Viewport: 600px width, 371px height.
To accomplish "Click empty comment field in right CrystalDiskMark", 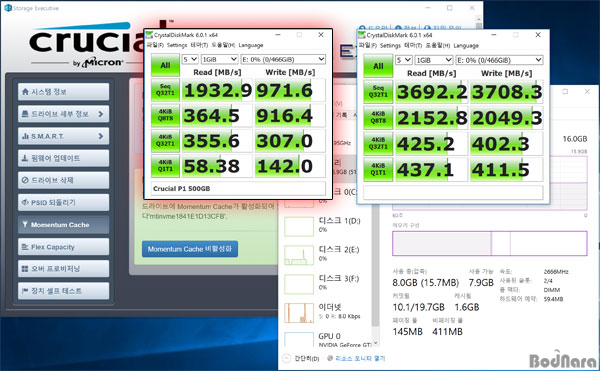I will [x=453, y=192].
